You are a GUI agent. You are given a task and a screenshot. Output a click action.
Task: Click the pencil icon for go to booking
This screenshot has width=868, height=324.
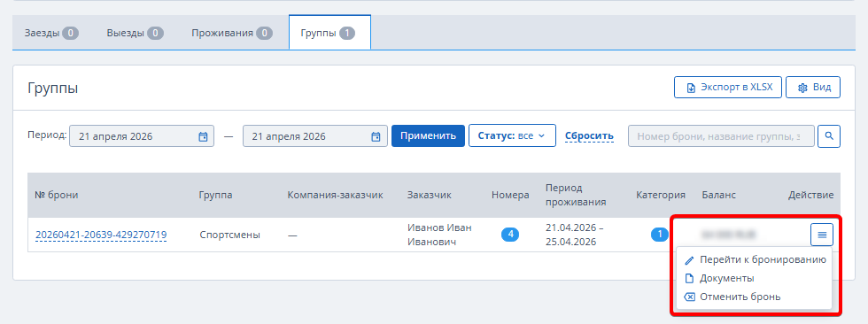[x=689, y=260]
